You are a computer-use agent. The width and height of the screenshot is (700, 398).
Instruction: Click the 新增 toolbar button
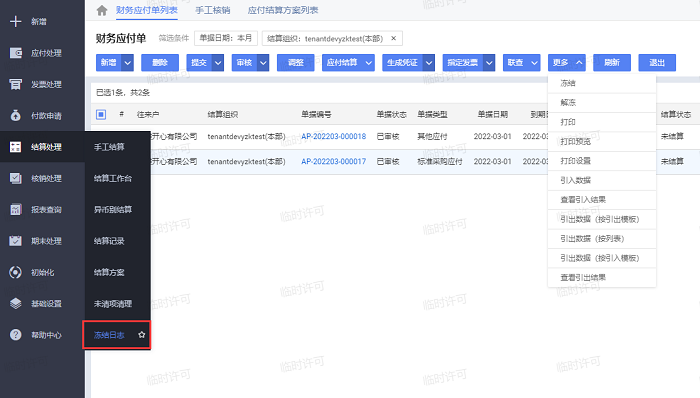point(108,63)
